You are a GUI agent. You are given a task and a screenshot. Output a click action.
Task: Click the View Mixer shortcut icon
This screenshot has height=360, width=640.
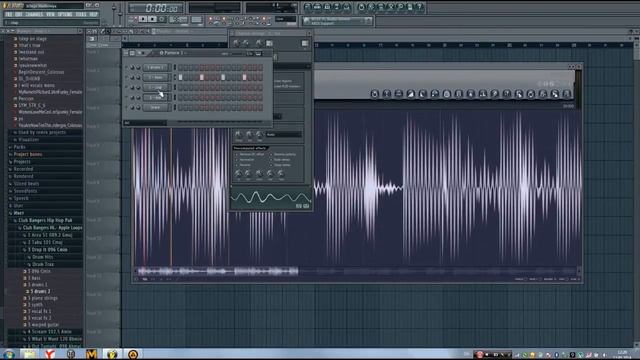(347, 7)
